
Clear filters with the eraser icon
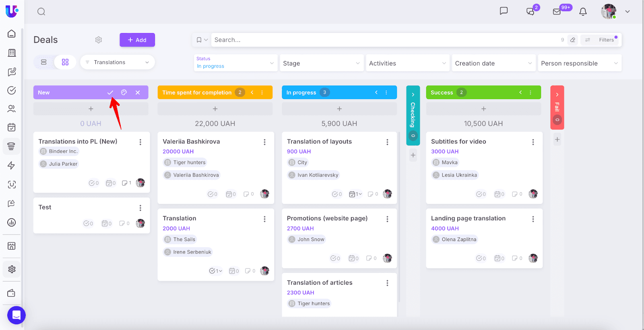point(573,40)
